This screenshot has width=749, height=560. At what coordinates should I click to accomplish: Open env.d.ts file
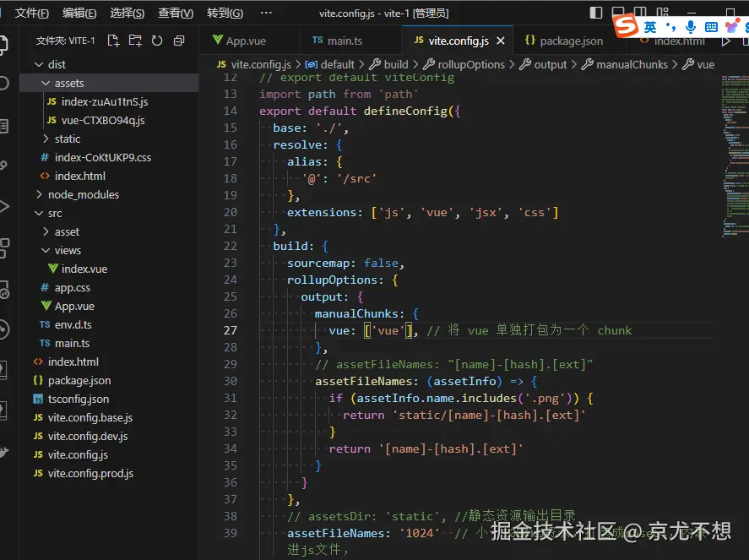109,325
